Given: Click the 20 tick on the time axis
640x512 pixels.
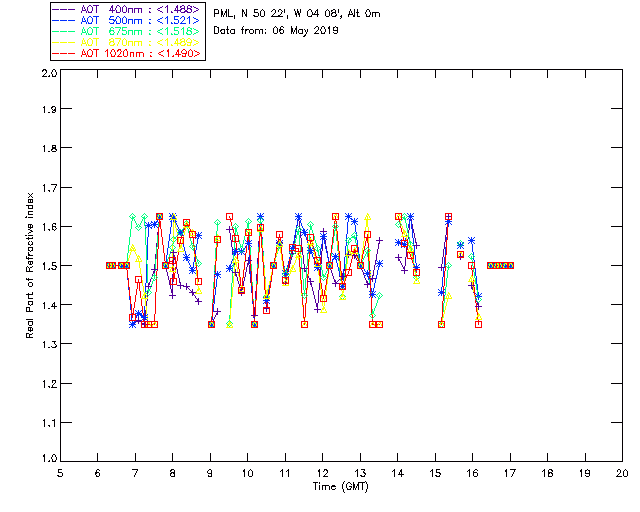Looking at the screenshot, I should (x=622, y=472).
